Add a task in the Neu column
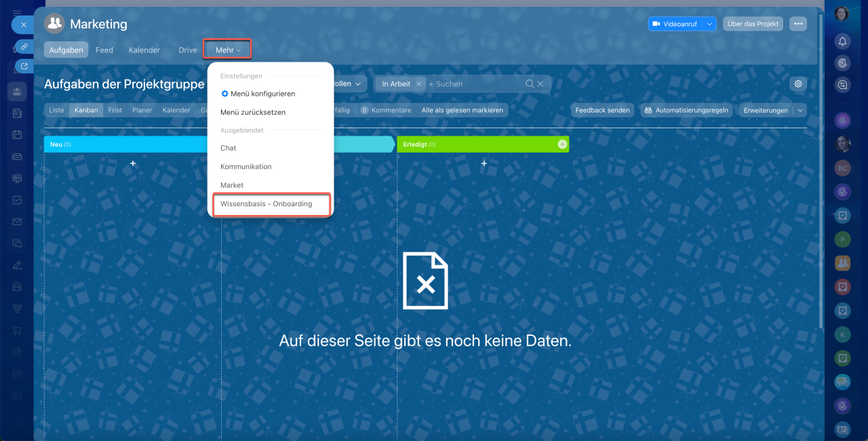 (133, 164)
